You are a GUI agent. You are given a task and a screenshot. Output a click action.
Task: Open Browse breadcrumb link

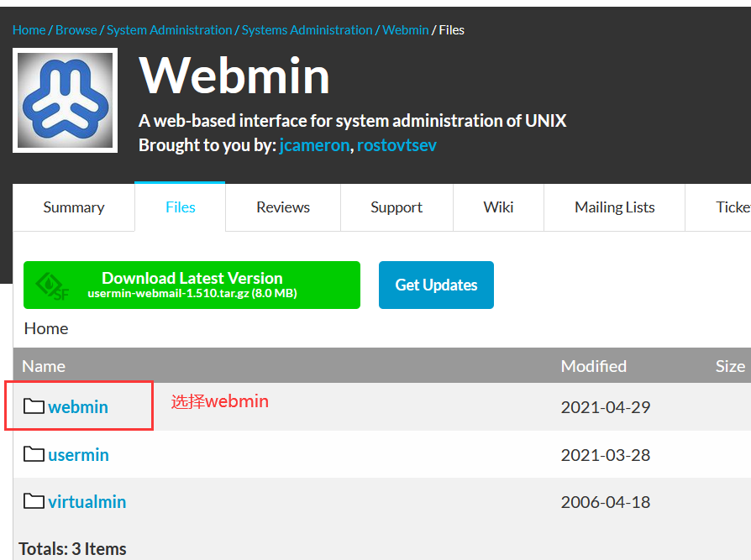[x=76, y=30]
